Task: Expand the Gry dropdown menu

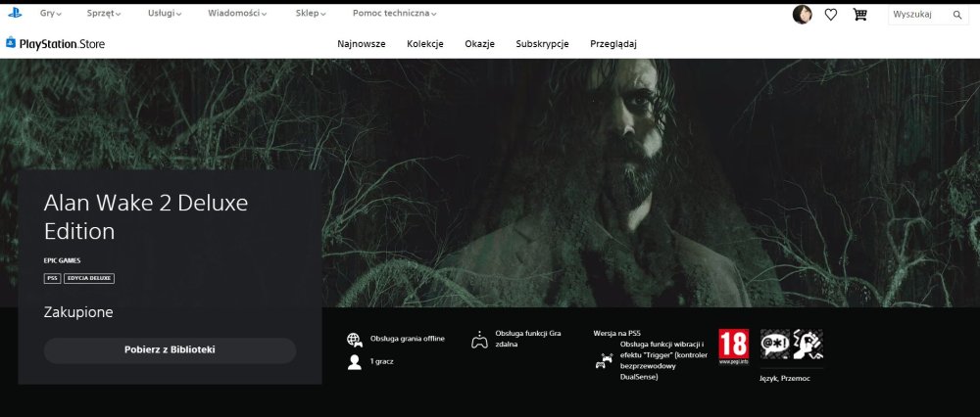Action: coord(51,13)
